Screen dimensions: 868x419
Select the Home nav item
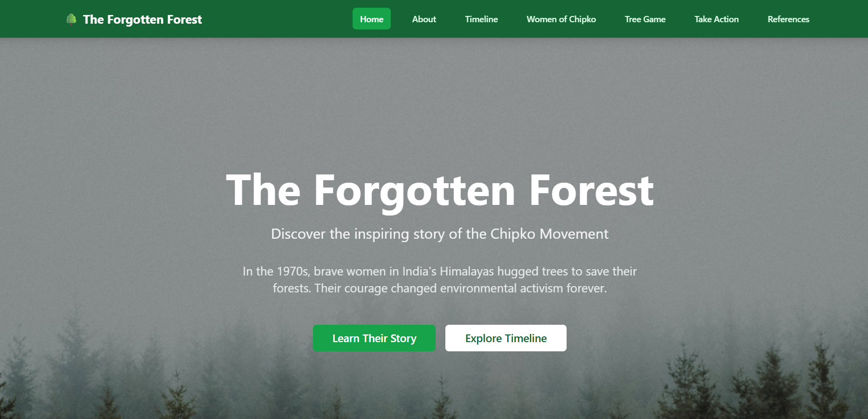(x=371, y=19)
